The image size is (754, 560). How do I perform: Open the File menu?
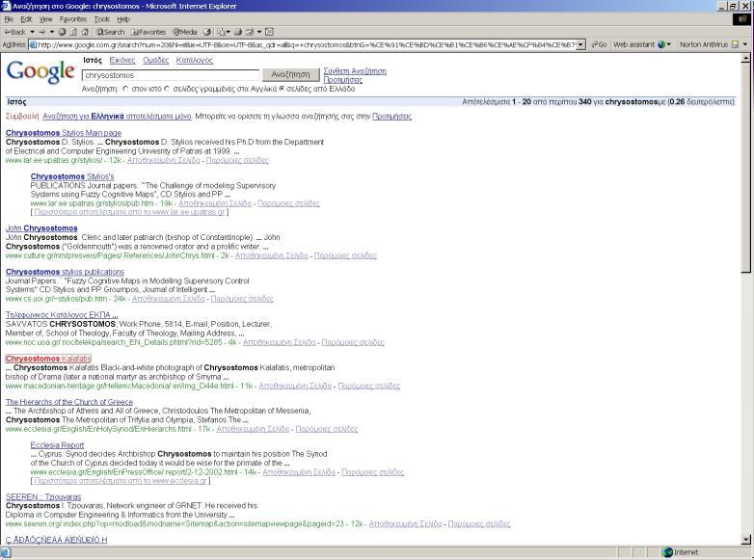[x=9, y=19]
